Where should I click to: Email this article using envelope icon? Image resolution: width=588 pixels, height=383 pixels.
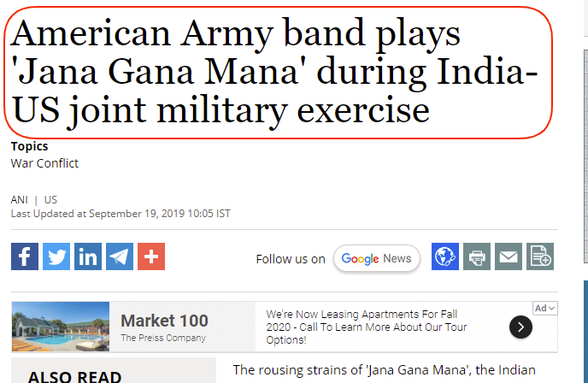(509, 256)
